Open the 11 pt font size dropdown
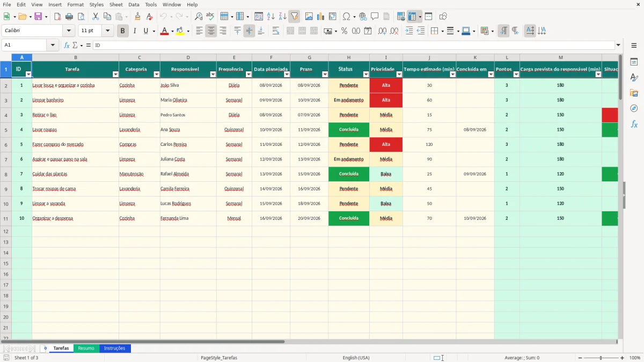644x362 pixels. 108,31
